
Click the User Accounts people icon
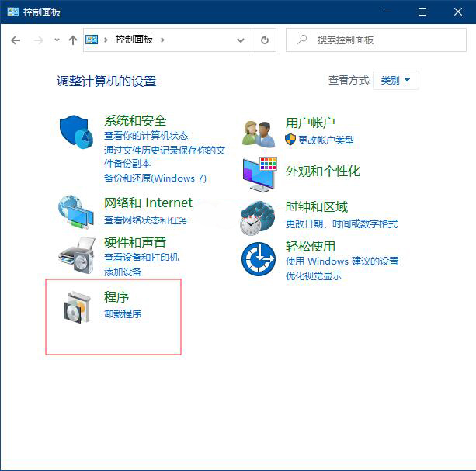click(259, 133)
